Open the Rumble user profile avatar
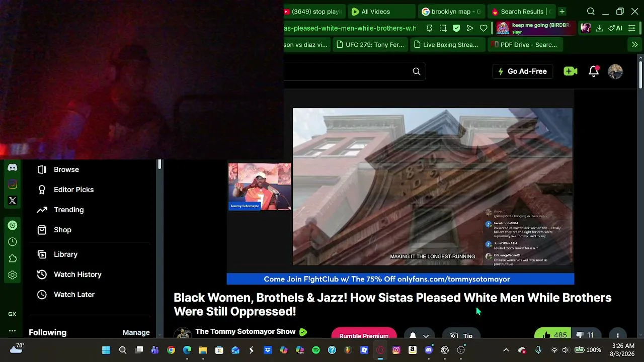This screenshot has width=644, height=362. 615,71
